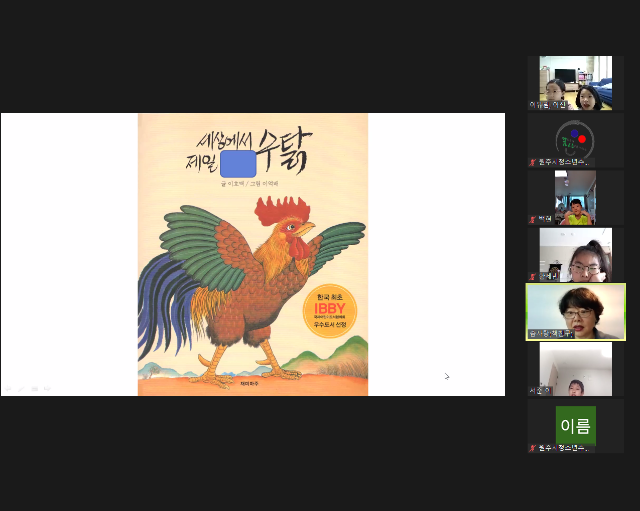Viewport: 640px width, 511px height.
Task: Click the 수탉 title text on the book cover
Action: (285, 151)
